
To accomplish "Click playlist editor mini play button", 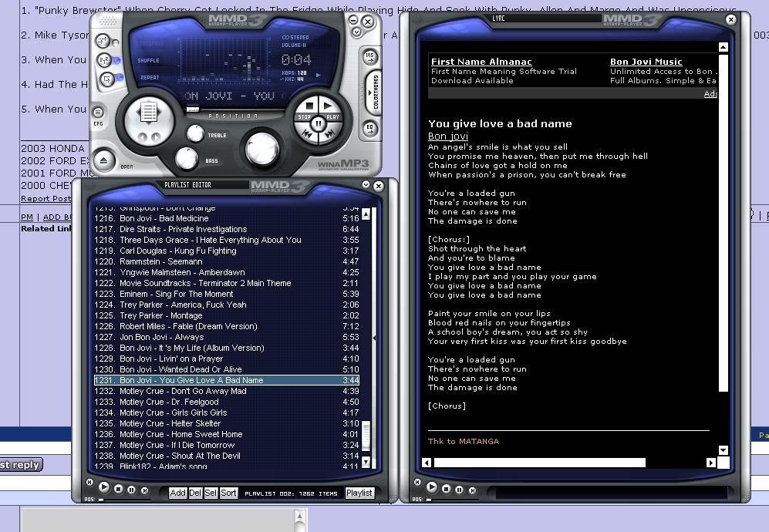I will coord(104,487).
